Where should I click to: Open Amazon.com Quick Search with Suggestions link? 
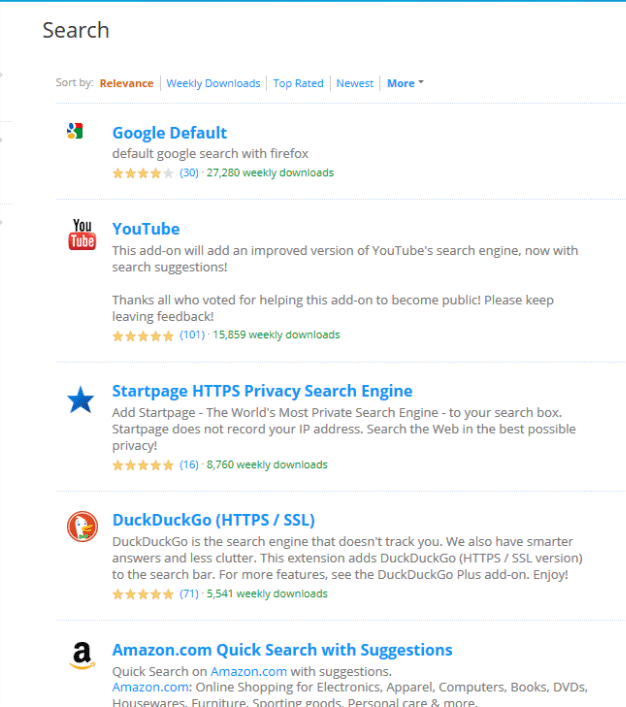(x=282, y=650)
